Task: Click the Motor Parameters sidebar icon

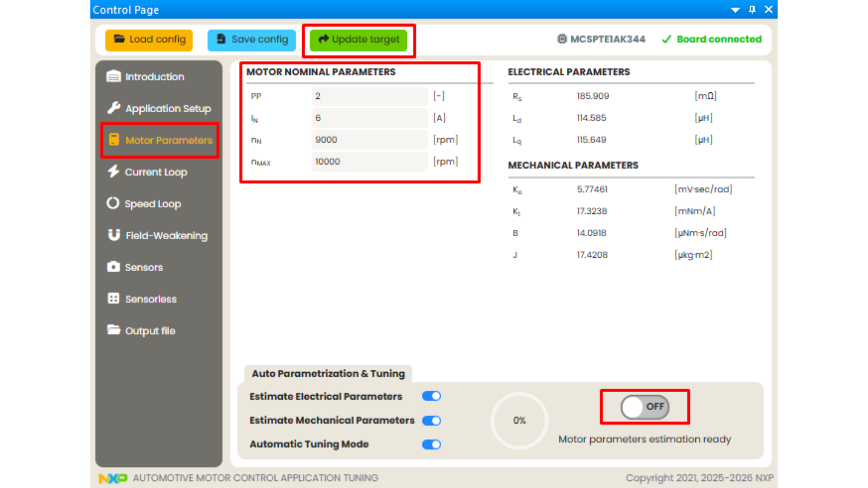Action: [114, 140]
